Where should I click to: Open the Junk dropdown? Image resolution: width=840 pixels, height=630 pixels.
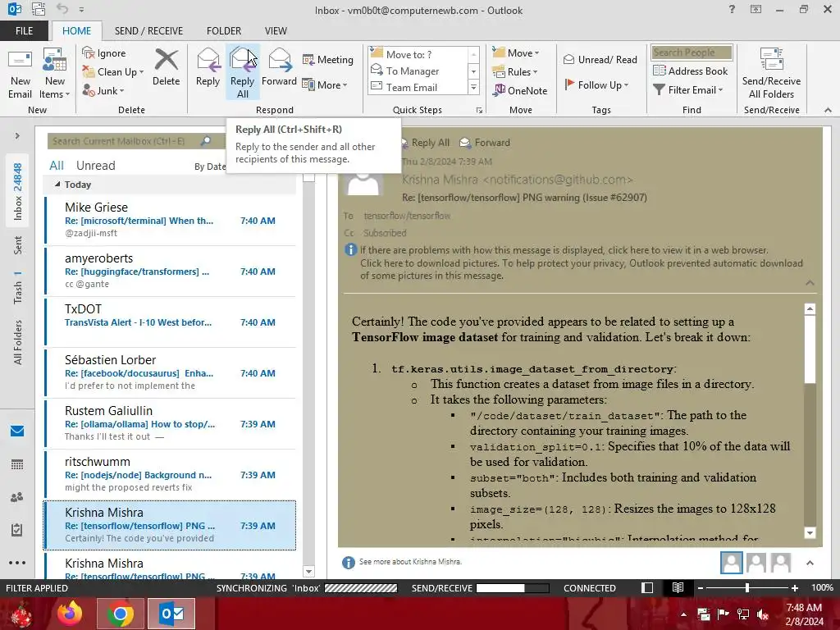click(x=103, y=90)
